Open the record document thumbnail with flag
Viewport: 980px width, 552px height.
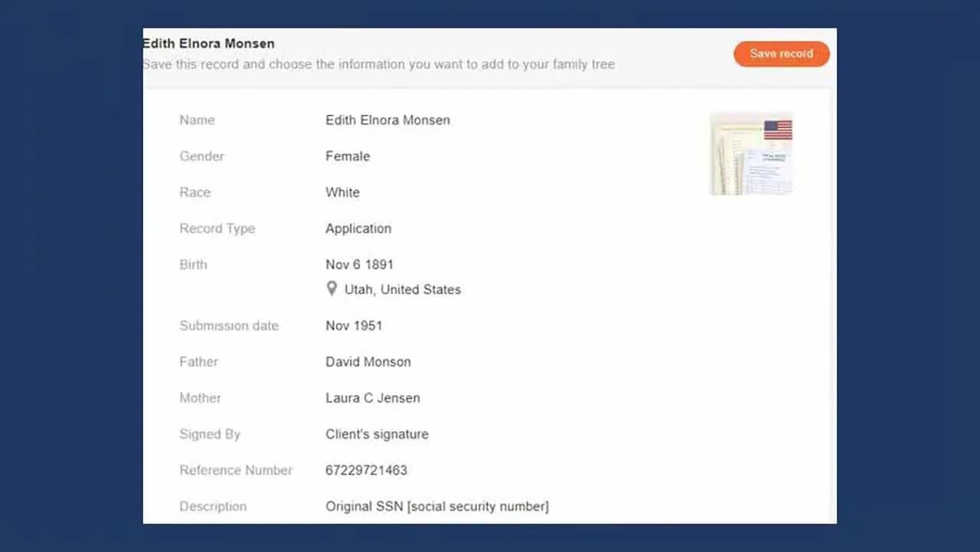pyautogui.click(x=751, y=153)
